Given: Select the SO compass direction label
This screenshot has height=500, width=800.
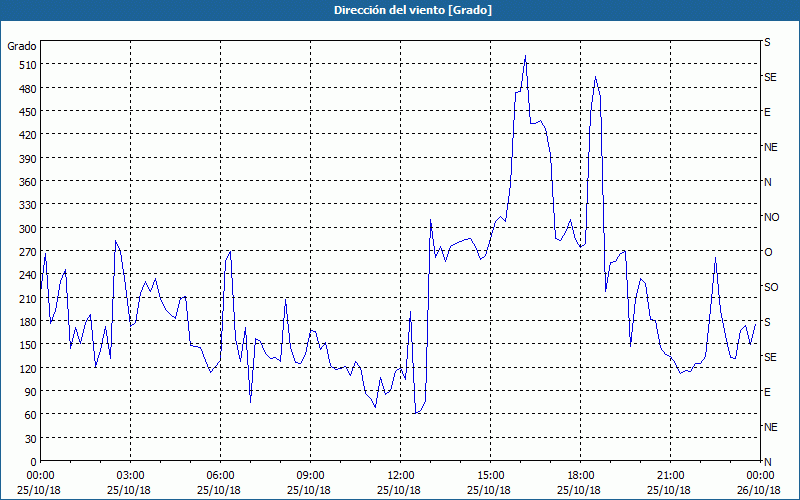Looking at the screenshot, I should click(x=771, y=287).
